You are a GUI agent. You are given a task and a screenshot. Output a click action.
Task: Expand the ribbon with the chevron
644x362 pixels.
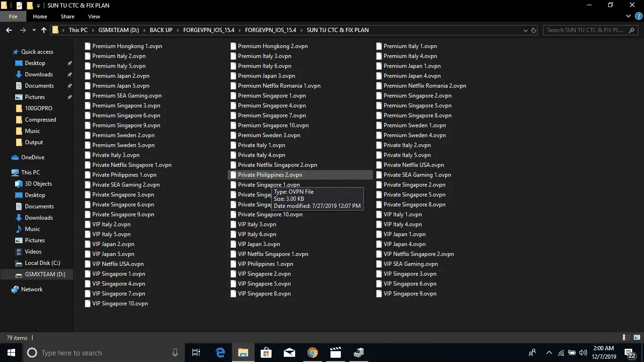(629, 16)
